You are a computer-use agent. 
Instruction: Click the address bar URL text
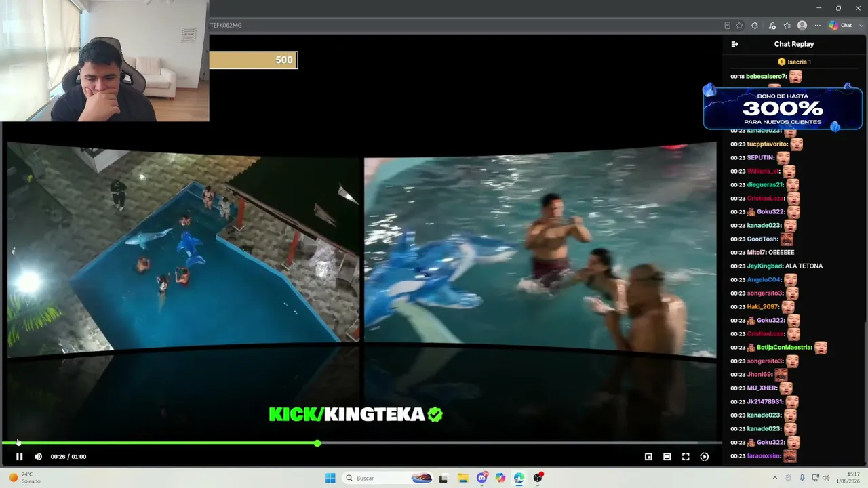click(x=226, y=26)
